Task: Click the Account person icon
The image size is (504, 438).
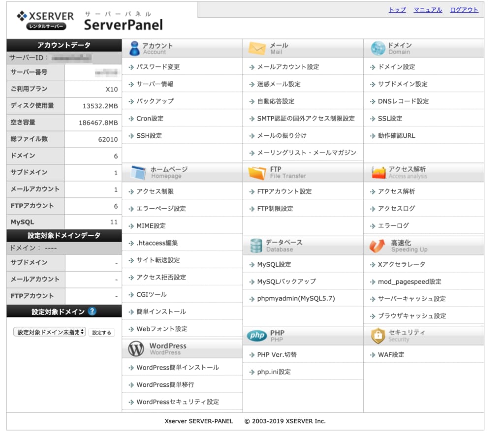Action: [x=134, y=49]
